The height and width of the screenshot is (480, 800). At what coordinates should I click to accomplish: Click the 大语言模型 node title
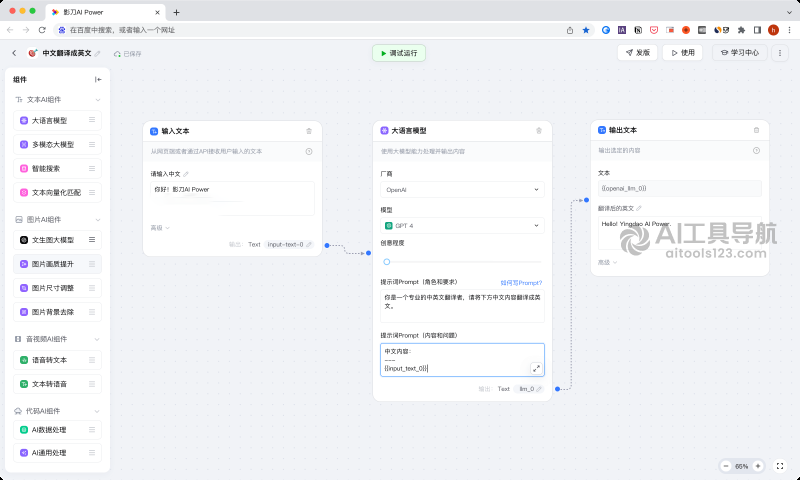coord(409,131)
